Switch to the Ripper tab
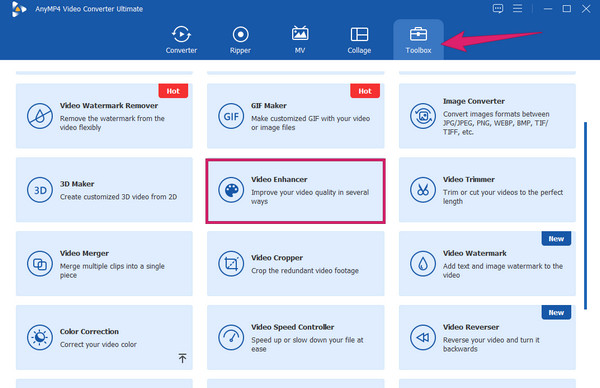Image resolution: width=600 pixels, height=388 pixels. pos(240,40)
